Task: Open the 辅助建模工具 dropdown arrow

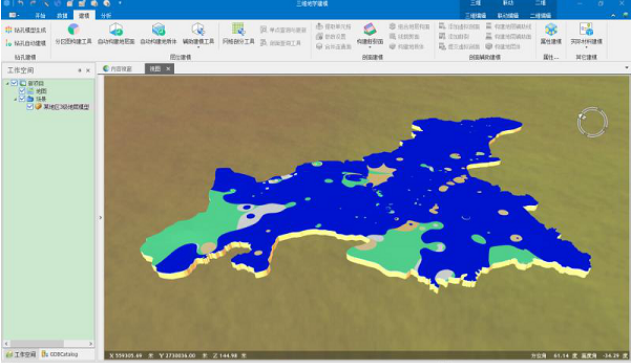Action: tap(198, 48)
